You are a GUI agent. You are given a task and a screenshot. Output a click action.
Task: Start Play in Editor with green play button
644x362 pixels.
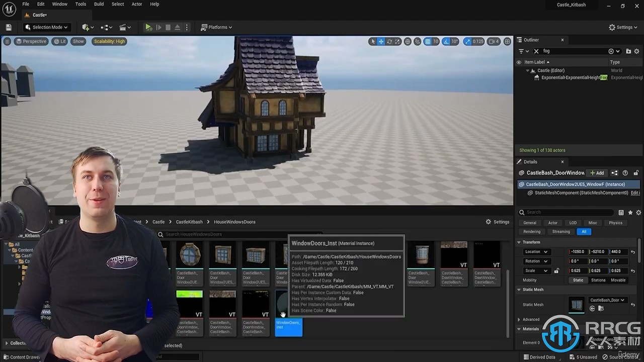coord(148,27)
